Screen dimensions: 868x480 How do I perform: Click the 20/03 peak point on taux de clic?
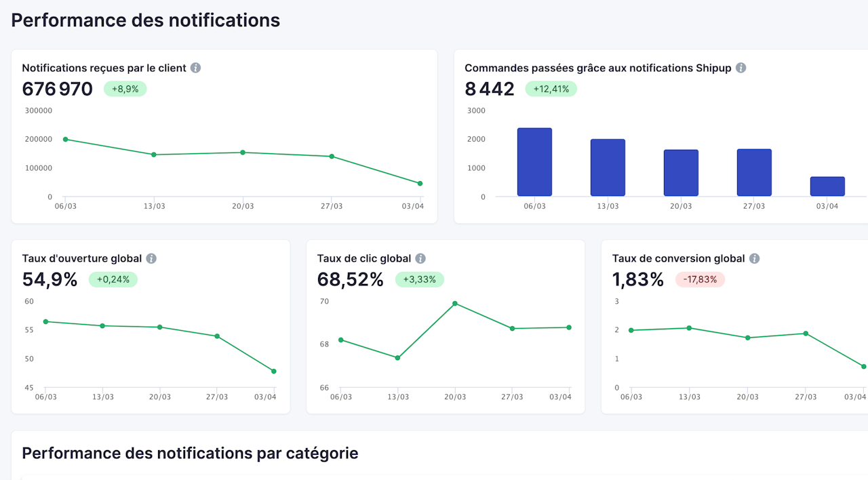(455, 303)
